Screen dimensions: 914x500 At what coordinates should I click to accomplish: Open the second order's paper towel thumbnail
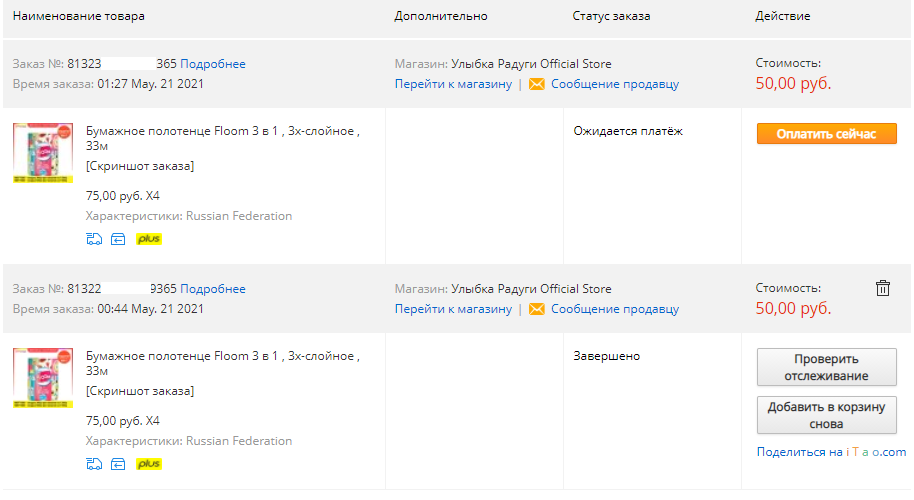(x=43, y=378)
